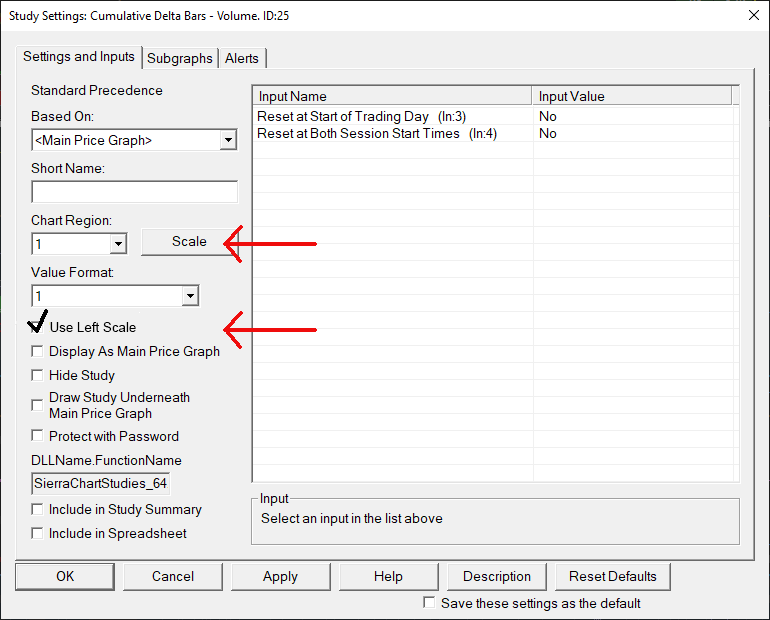The height and width of the screenshot is (620, 770).
Task: Check Include in Spreadsheet
Action: pyautogui.click(x=37, y=533)
